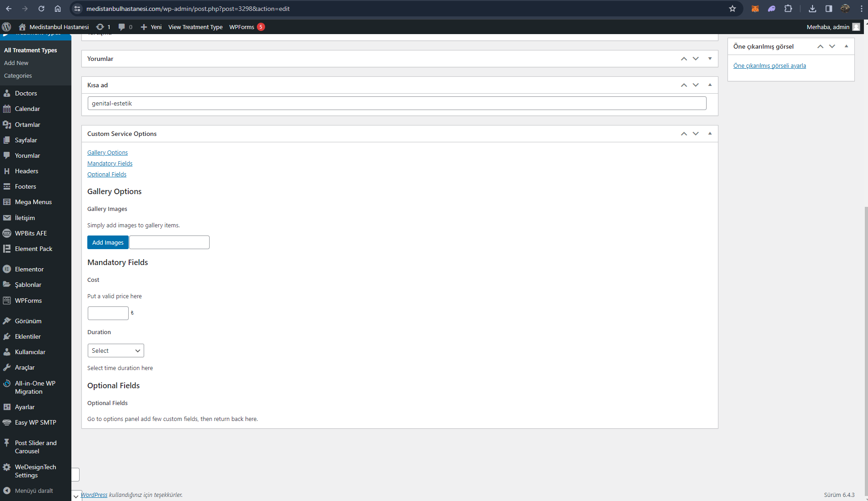Screen dimensions: 868x501
Task: Open WPForms in sidebar
Action: coord(28,301)
